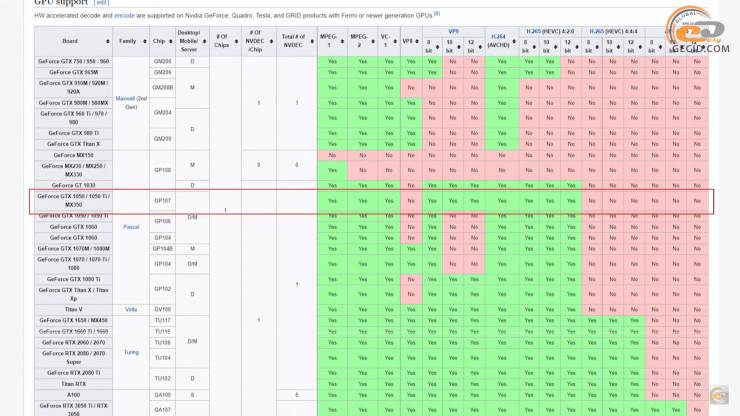The width and height of the screenshot is (740, 416).
Task: Click the GP107 chip cell
Action: 162,201
